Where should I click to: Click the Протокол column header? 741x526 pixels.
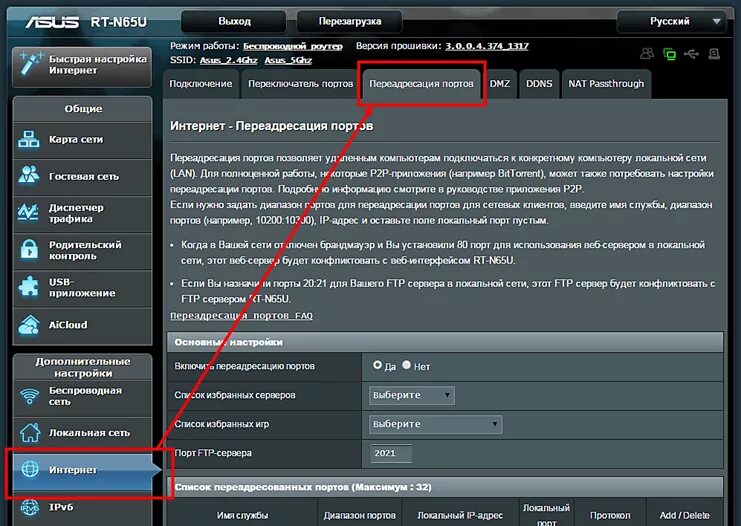610,515
